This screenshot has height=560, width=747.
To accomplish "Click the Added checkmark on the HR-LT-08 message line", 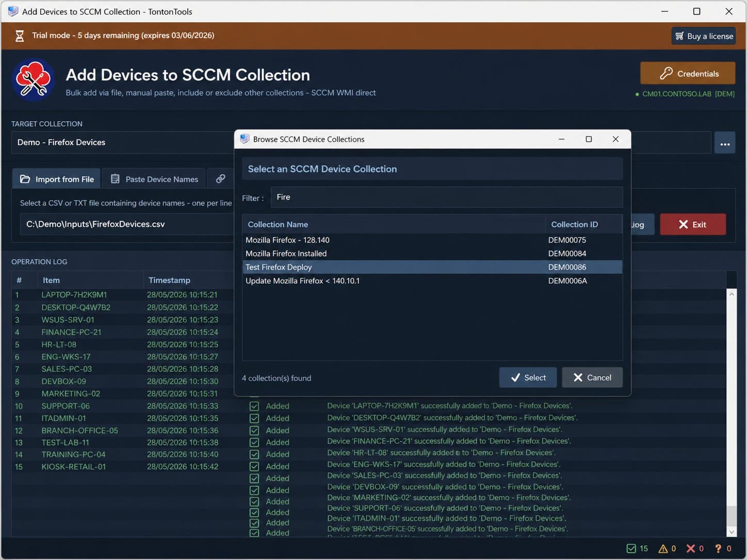I will 254,454.
